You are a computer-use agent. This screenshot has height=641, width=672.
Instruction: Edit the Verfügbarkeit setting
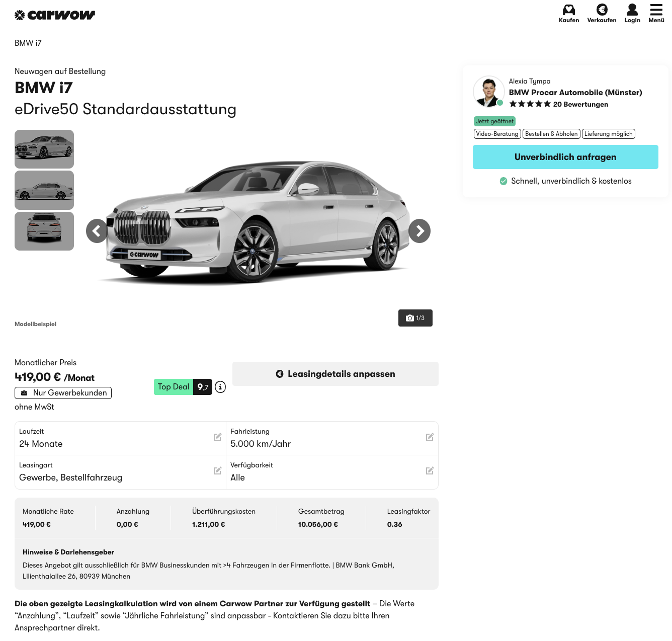pyautogui.click(x=430, y=471)
